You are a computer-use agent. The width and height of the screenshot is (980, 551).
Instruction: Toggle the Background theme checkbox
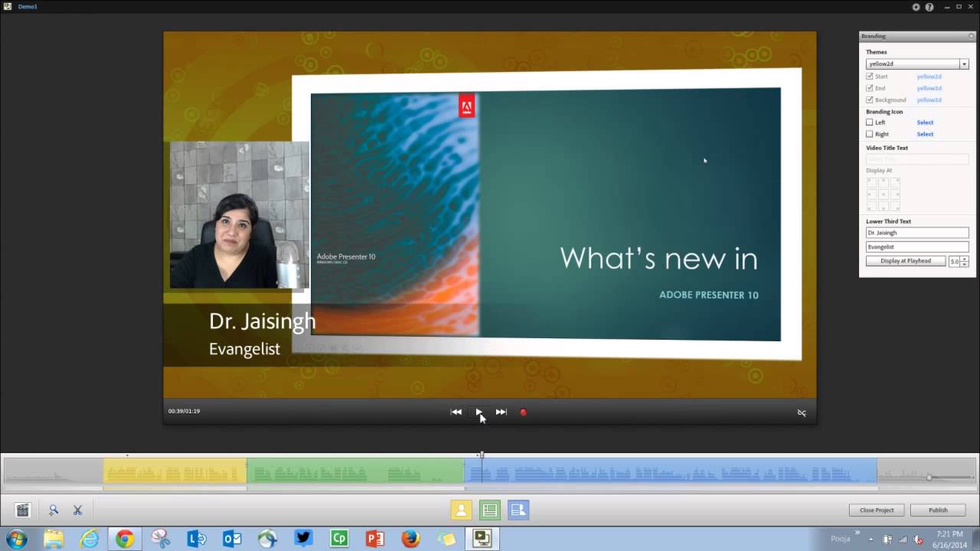(870, 99)
